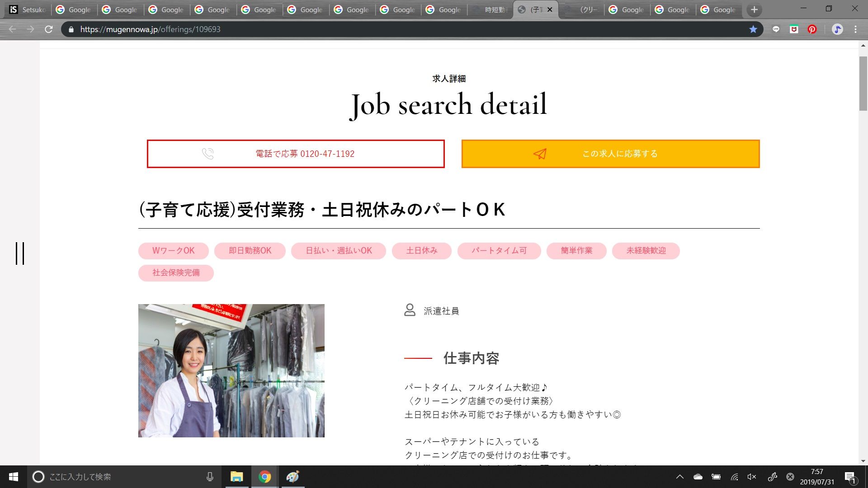Navigate back to the previous page
868x488 pixels.
pyautogui.click(x=11, y=29)
